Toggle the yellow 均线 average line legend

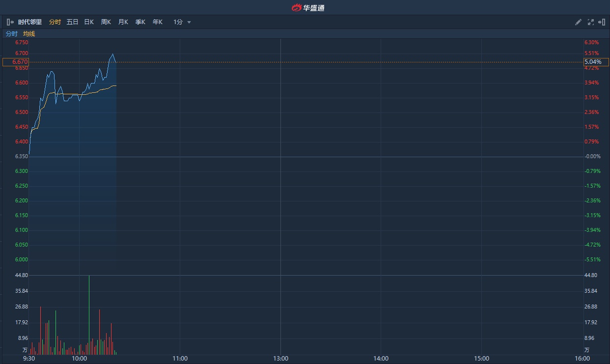(x=29, y=34)
